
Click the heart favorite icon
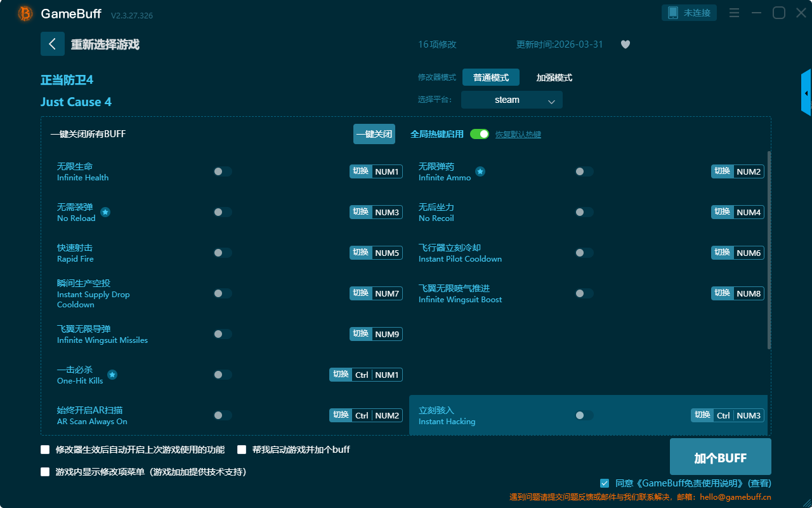[625, 44]
